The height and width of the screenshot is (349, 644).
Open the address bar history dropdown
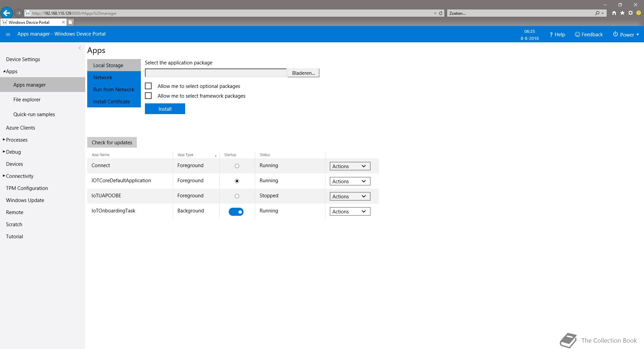(x=435, y=13)
